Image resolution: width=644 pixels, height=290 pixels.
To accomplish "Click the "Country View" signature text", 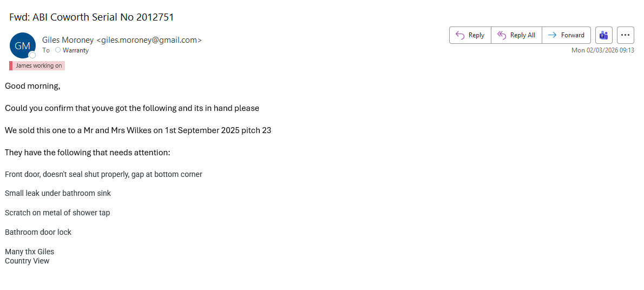I will click(x=27, y=261).
